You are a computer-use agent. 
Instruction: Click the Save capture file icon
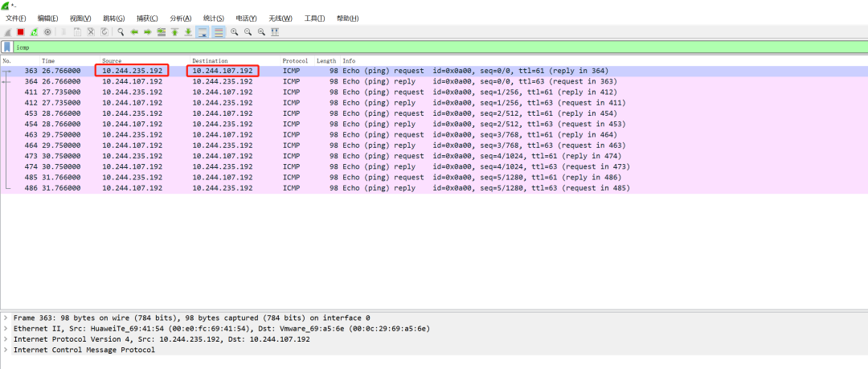pos(77,32)
